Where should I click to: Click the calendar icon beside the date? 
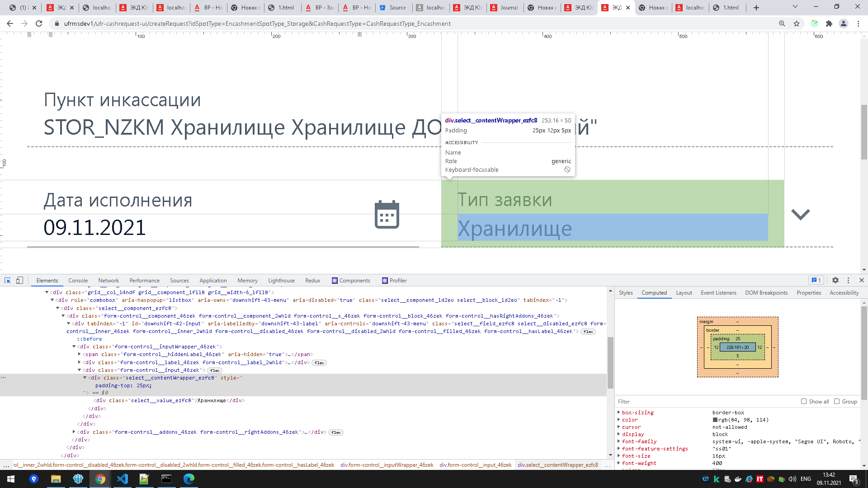pyautogui.click(x=387, y=215)
